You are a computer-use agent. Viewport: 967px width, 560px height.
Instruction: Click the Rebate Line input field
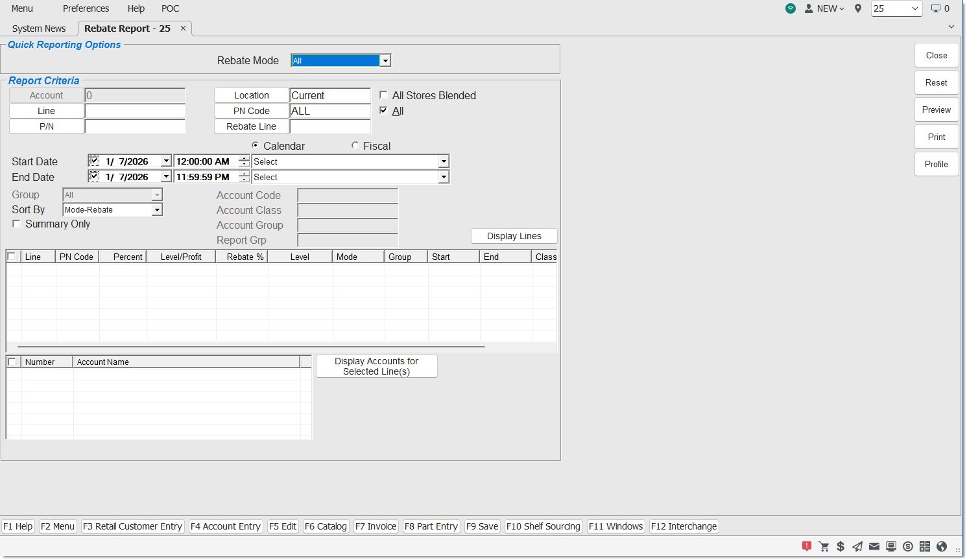(x=329, y=126)
